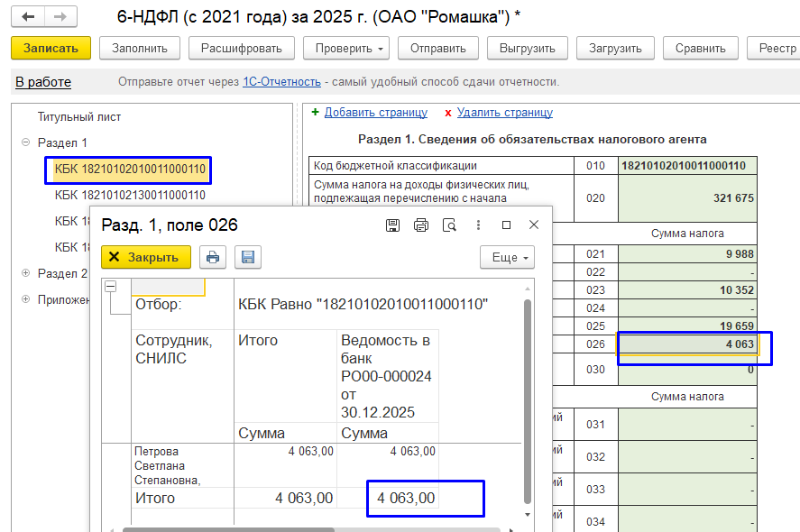Image resolution: width=800 pixels, height=532 pixels.
Task: Open the Еще dropdown menu
Action: (506, 257)
